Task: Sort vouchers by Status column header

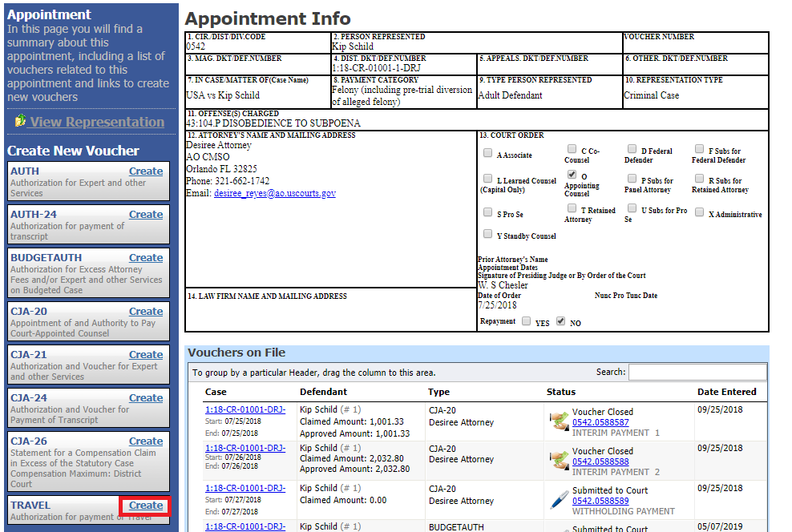Action: tap(560, 392)
